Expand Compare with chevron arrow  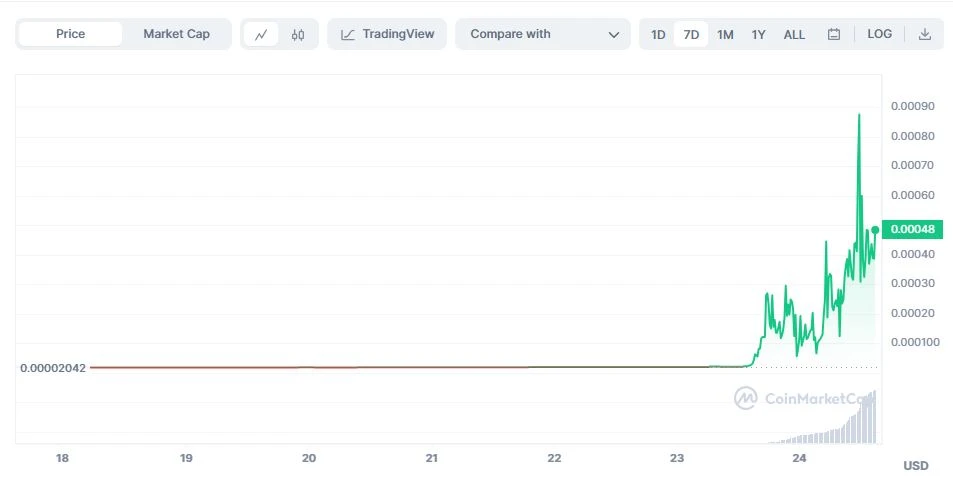tap(613, 34)
